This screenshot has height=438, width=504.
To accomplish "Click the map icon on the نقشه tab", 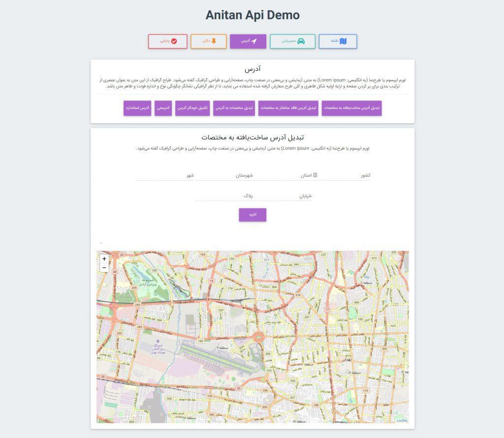I will 343,41.
